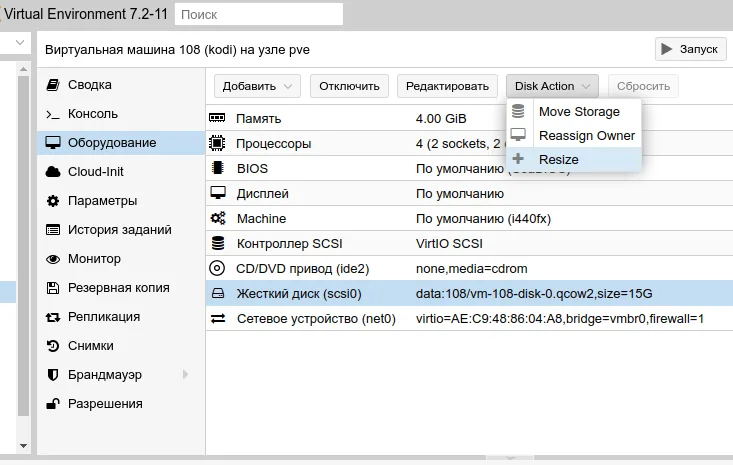The image size is (733, 465).
Task: Click the monitor icon beside Оборудование
Action: tap(53, 143)
